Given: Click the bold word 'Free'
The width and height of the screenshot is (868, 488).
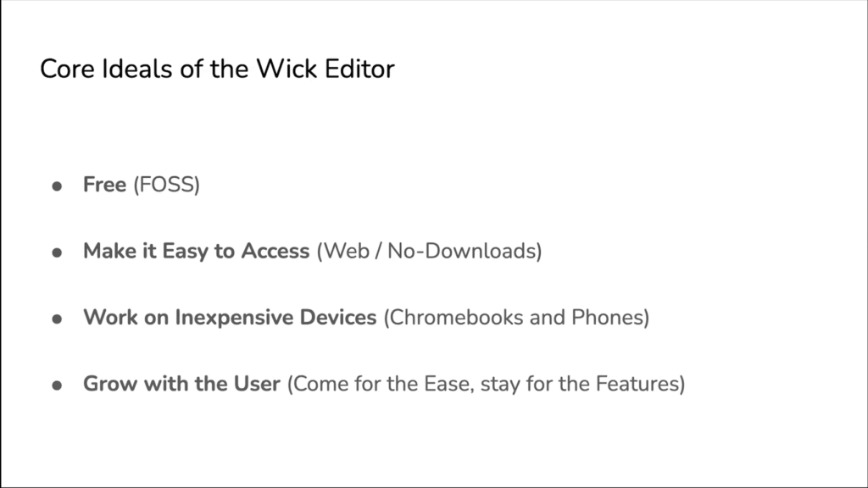Looking at the screenshot, I should point(104,184).
